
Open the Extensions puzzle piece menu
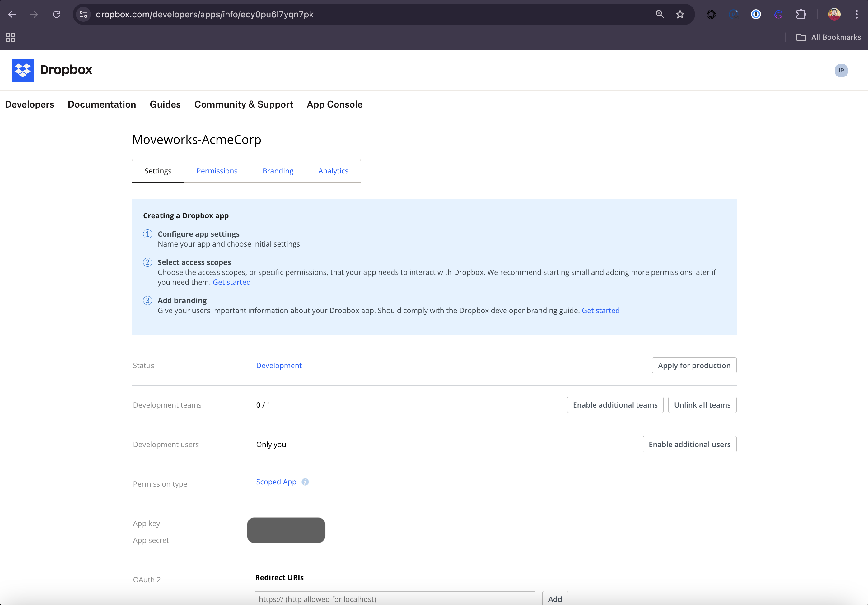click(x=801, y=14)
